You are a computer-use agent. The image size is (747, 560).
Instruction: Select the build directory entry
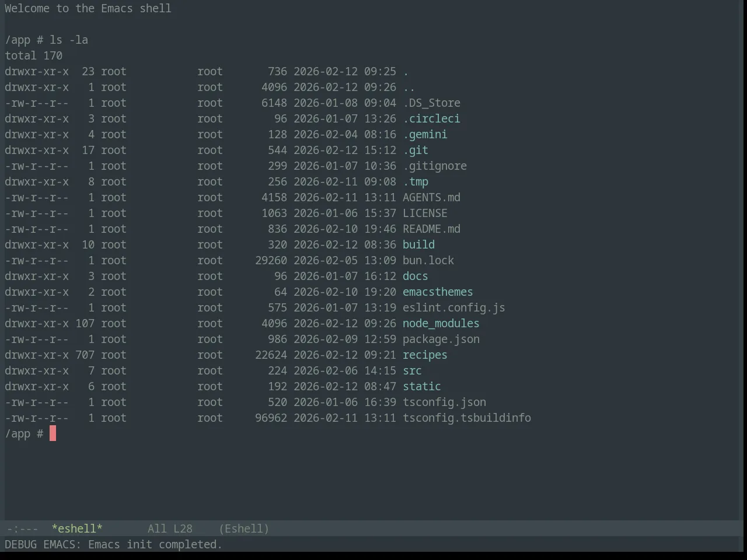(x=418, y=244)
